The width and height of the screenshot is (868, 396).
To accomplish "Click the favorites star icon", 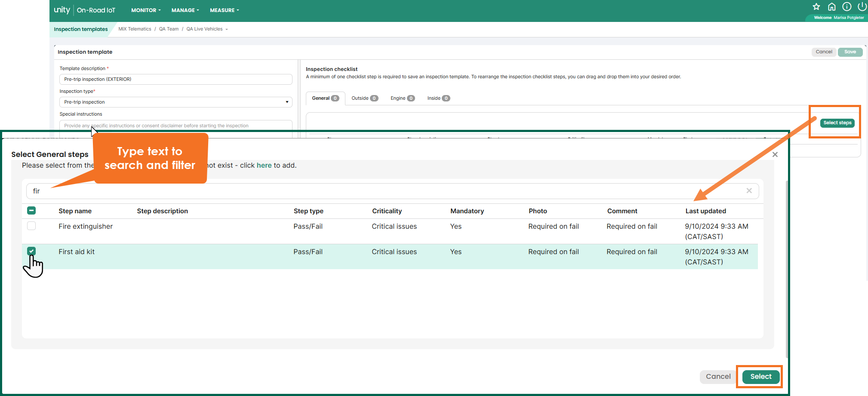I will tap(816, 7).
